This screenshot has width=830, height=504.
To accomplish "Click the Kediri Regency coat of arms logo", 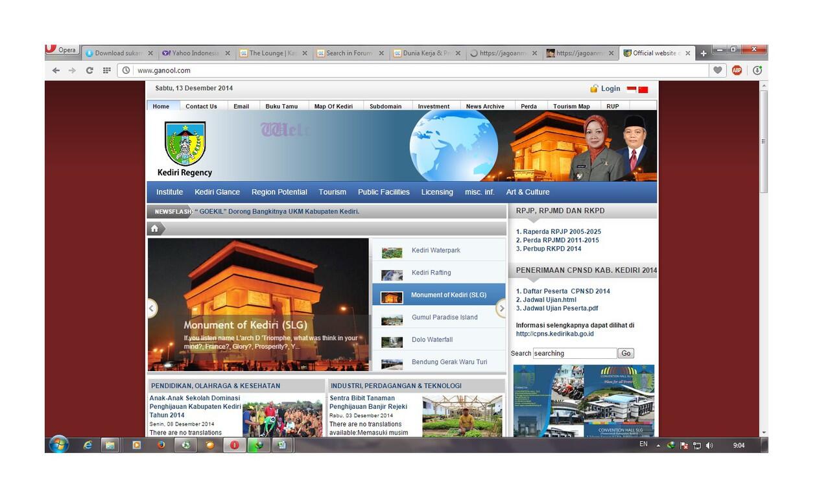I will [x=185, y=143].
